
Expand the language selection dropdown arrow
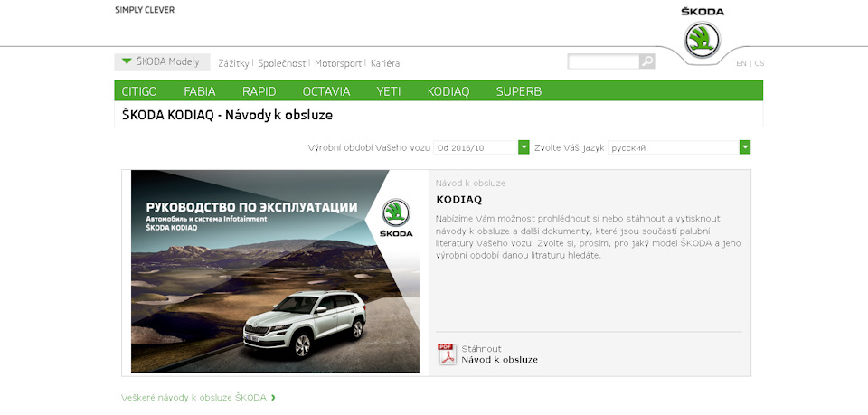pos(745,147)
